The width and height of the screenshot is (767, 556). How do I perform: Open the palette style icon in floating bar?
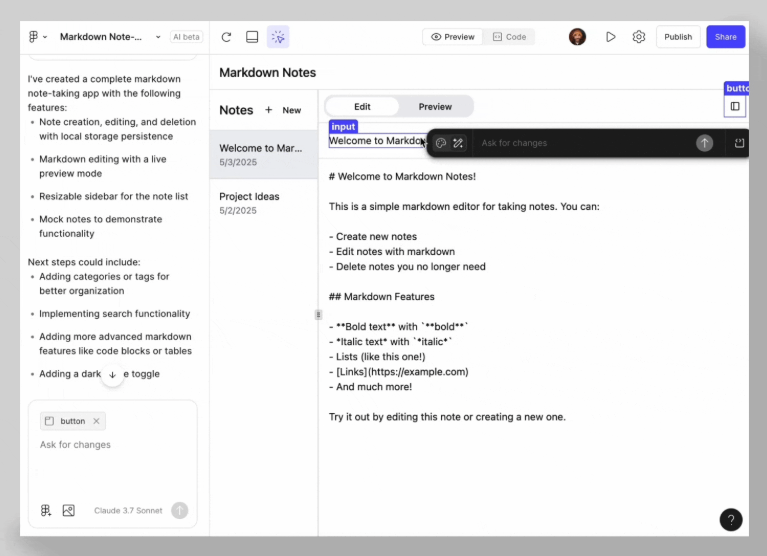coord(441,143)
